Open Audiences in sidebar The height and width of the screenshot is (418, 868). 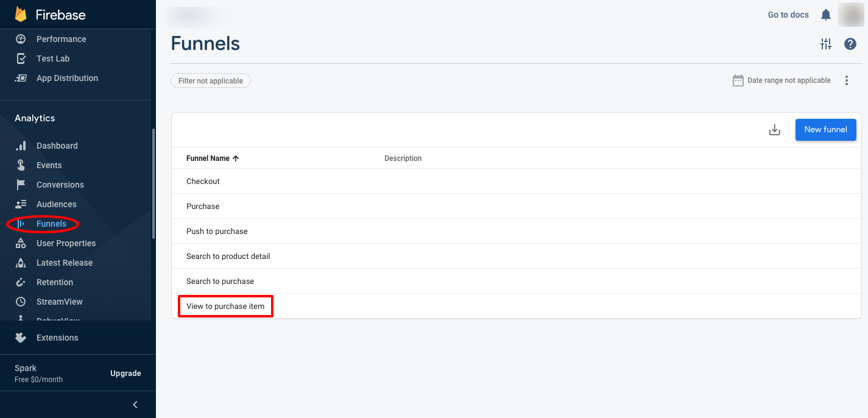click(x=56, y=204)
